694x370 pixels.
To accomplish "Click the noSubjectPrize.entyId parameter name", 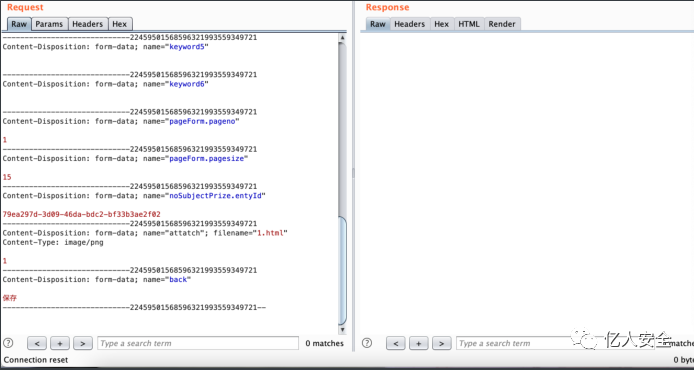I will [x=216, y=196].
